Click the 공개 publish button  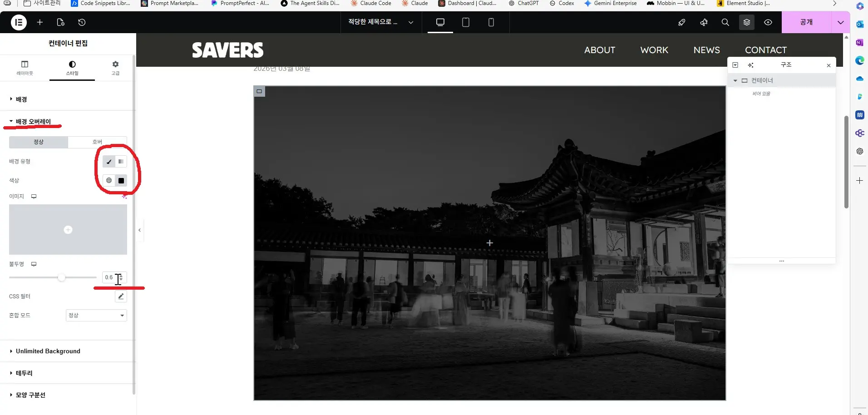click(807, 22)
